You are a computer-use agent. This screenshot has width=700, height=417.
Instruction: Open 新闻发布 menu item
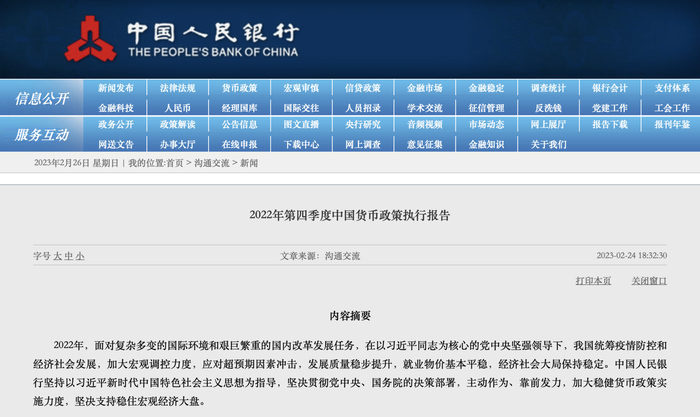pyautogui.click(x=116, y=88)
